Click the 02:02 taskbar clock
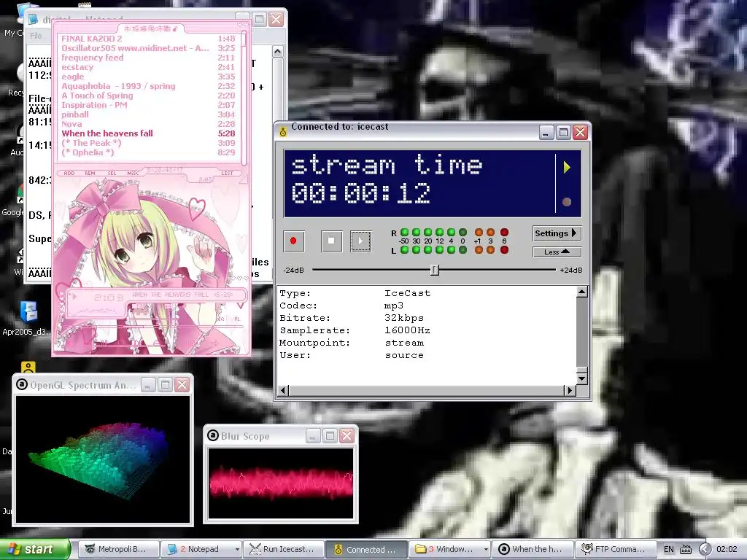Viewport: 747px width, 560px height. coord(727,550)
